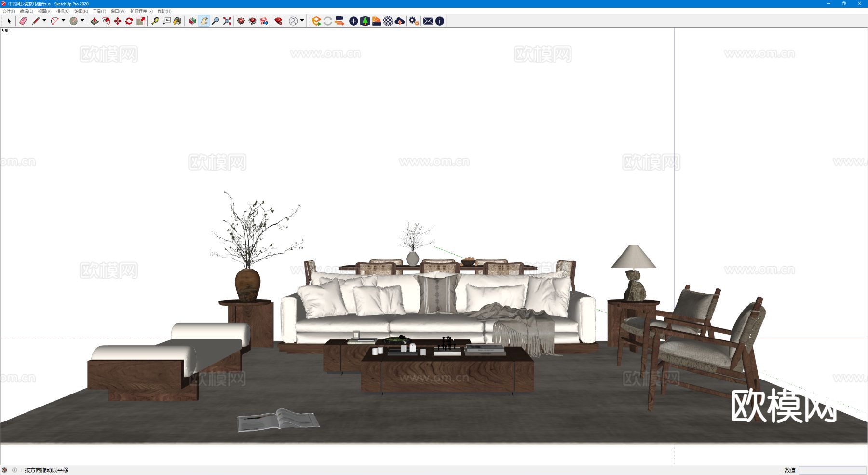Select the Arc drawing tool

54,21
